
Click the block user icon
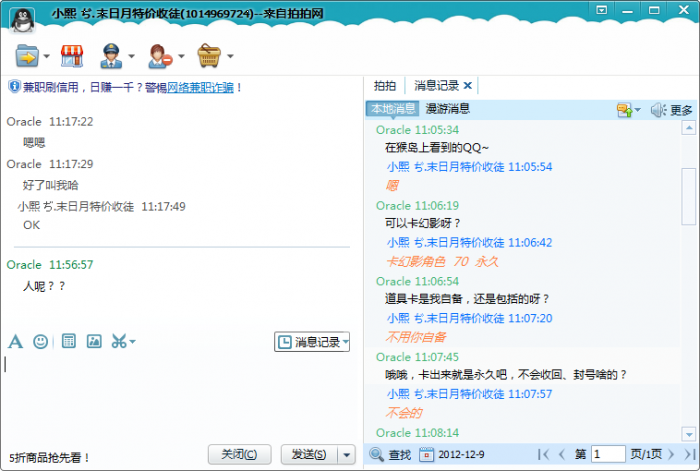click(x=160, y=56)
